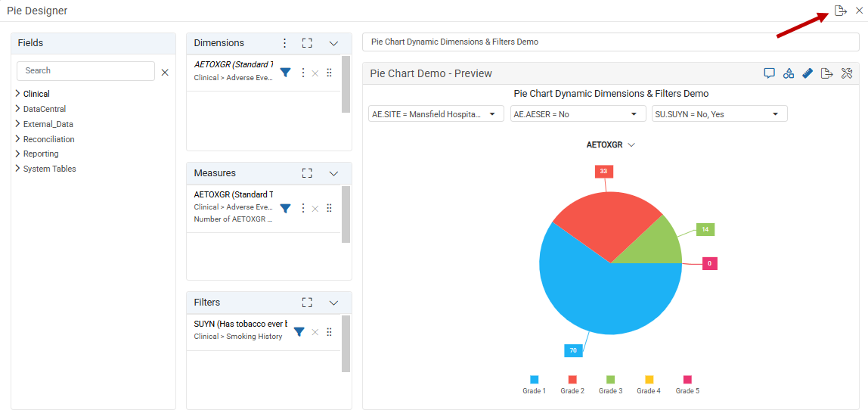Collapse the Measures panel chevron
Viewport: 868px width, 413px height.
(333, 173)
